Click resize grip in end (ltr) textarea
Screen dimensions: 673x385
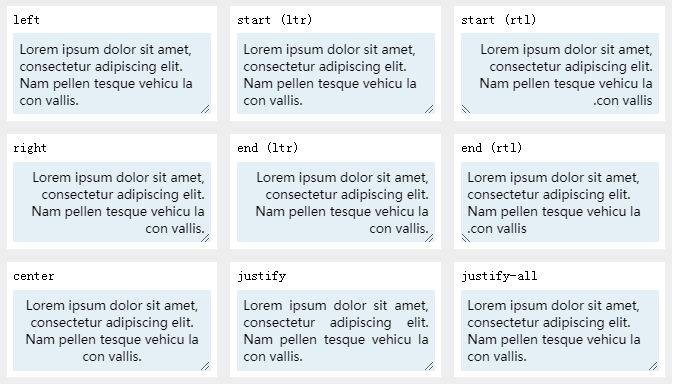tap(429, 237)
